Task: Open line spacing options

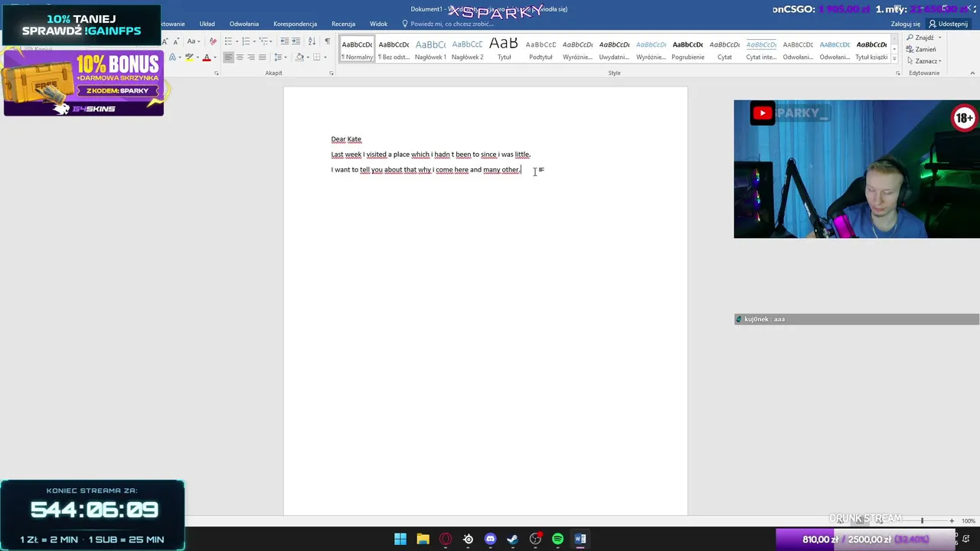Action: tap(278, 57)
